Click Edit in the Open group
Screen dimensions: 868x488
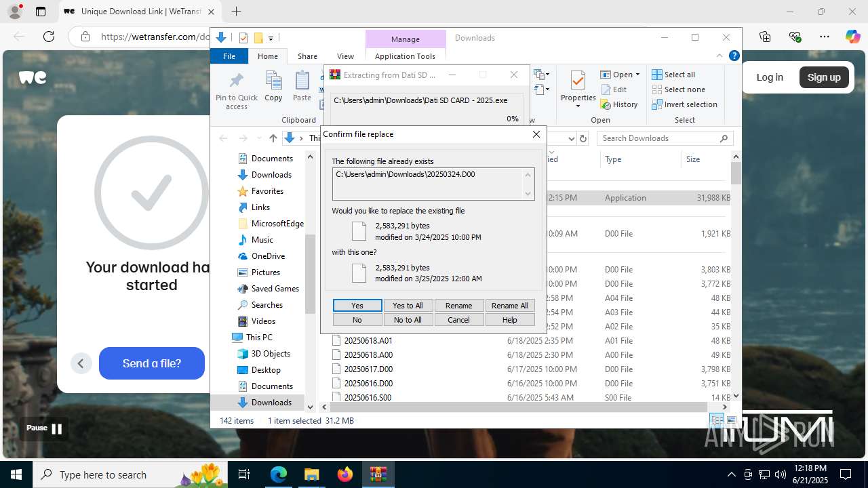[x=614, y=89]
